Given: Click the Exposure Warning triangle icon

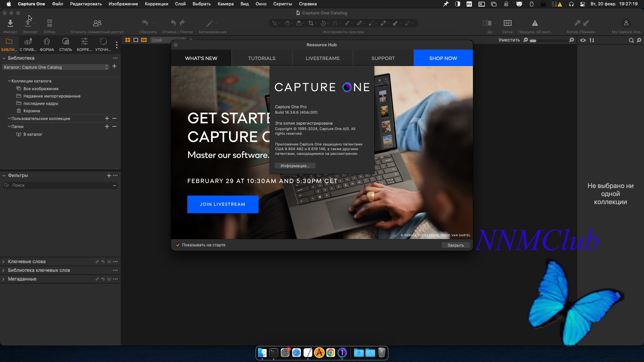Looking at the screenshot, I should point(535,23).
